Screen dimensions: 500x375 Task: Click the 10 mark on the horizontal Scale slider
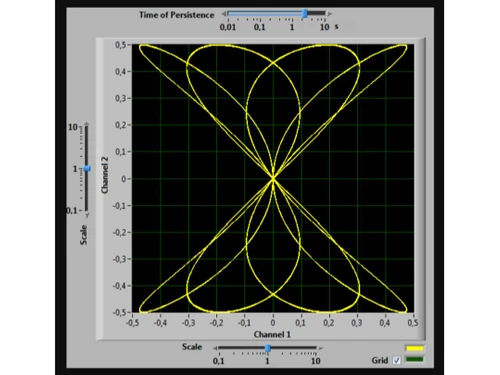[315, 361]
